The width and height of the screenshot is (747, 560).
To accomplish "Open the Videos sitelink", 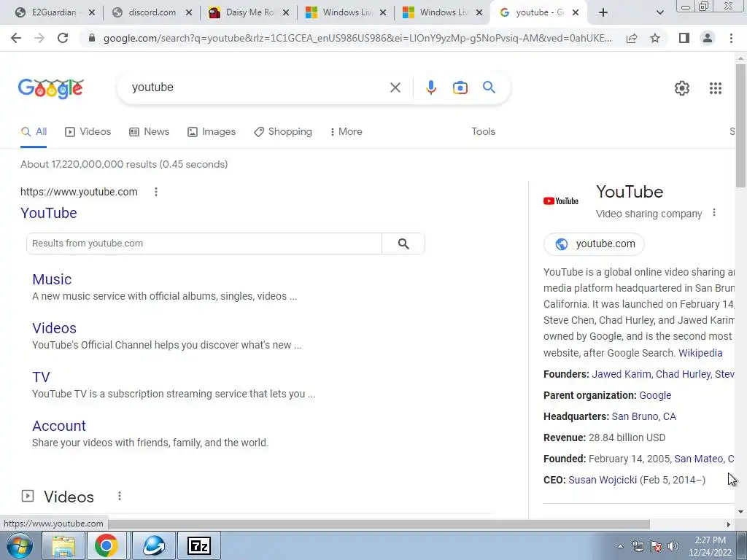I will (x=54, y=328).
